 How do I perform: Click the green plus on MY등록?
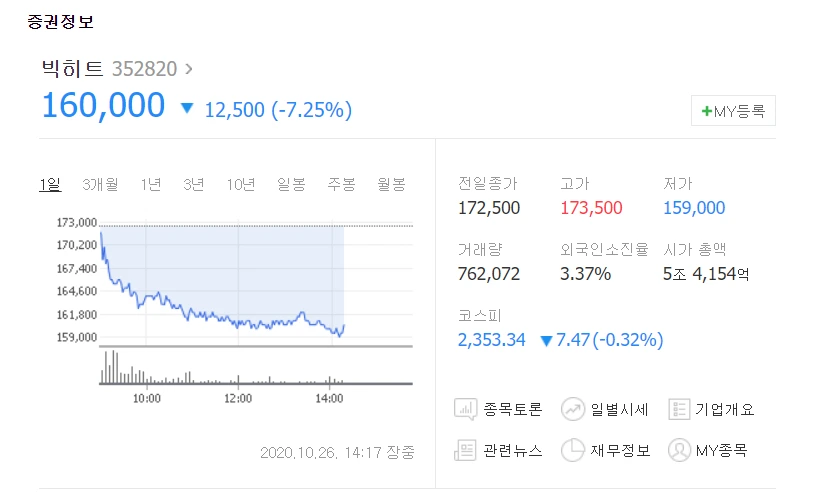tap(706, 111)
